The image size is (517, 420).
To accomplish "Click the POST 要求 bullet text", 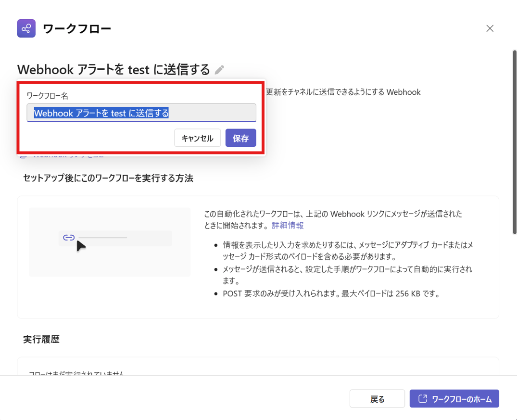I will (331, 293).
